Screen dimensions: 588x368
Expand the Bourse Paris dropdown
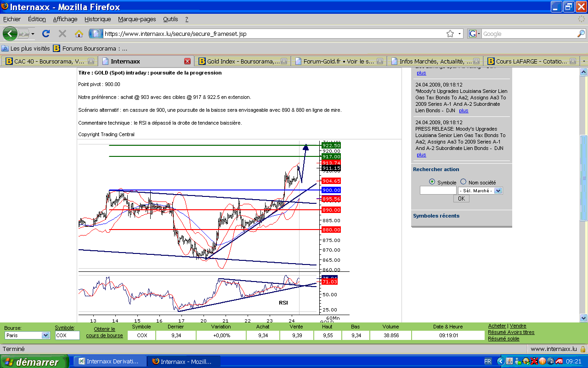pyautogui.click(x=45, y=335)
